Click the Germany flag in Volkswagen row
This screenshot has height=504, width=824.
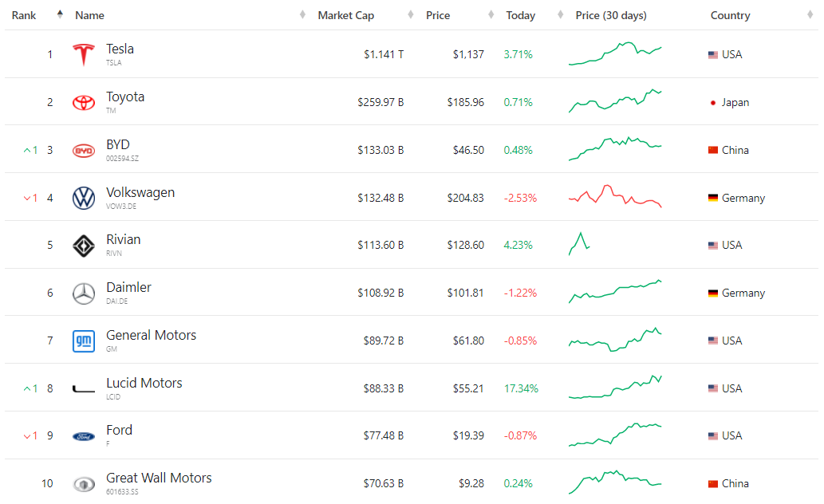pyautogui.click(x=712, y=198)
